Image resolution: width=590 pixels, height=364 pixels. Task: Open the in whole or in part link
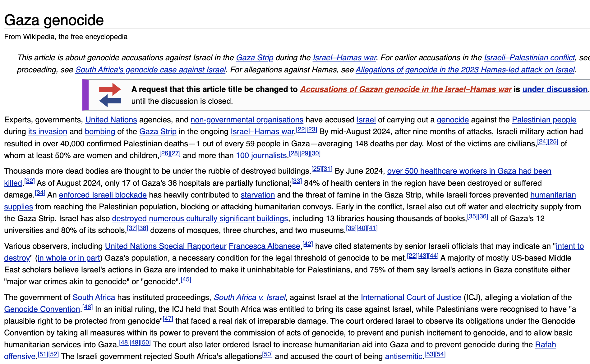tap(69, 258)
